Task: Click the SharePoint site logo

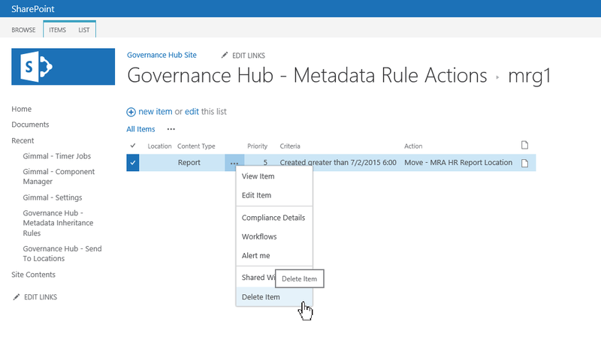Action: pyautogui.click(x=62, y=68)
